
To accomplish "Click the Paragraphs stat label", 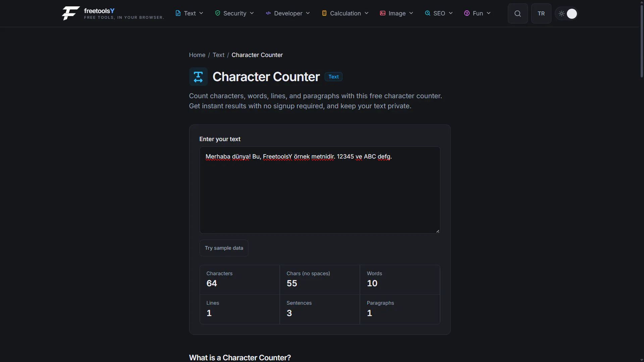I will point(380,303).
